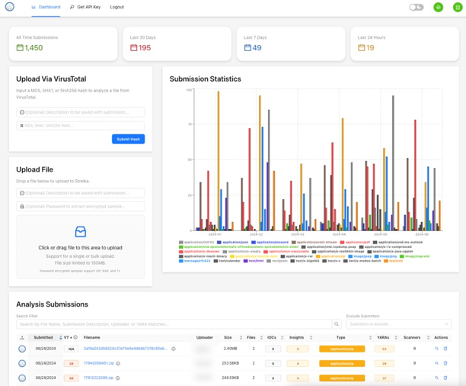Click the info icon beside VT+ header
Image resolution: width=466 pixels, height=386 pixels.
(76, 337)
